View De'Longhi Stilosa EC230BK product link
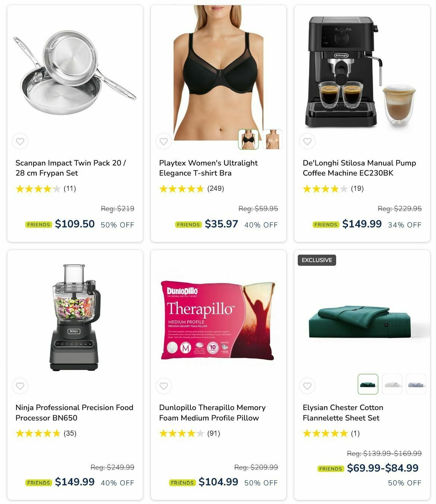 pyautogui.click(x=359, y=168)
